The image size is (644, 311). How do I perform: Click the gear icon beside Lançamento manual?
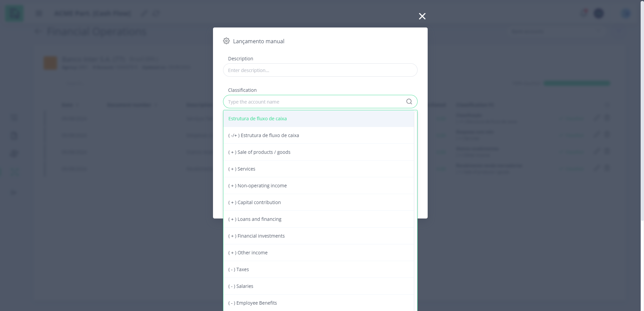226,41
